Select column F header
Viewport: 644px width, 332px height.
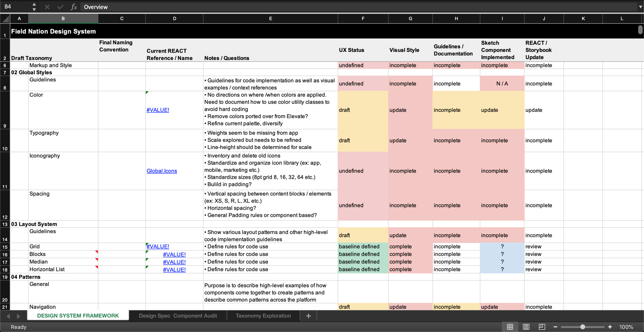(x=363, y=19)
